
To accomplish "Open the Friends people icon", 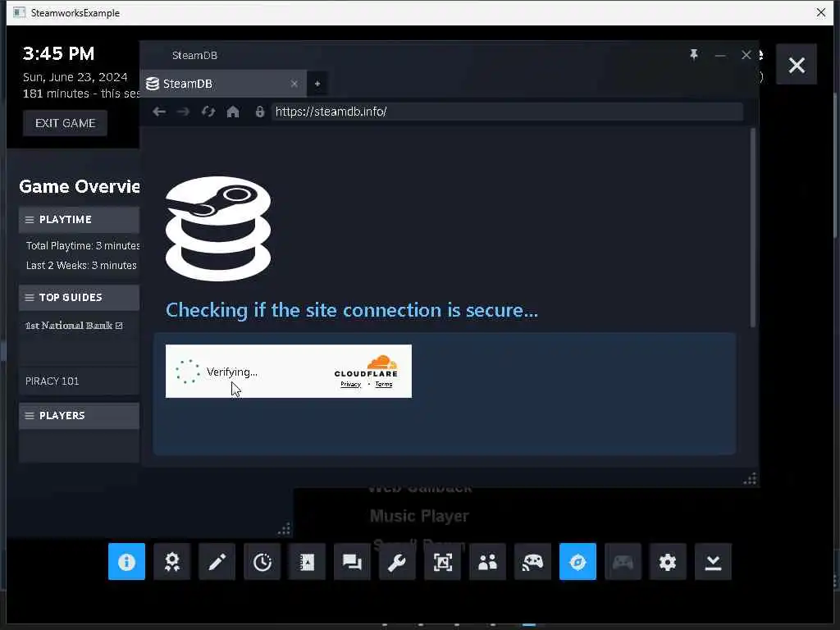I will pyautogui.click(x=487, y=561).
